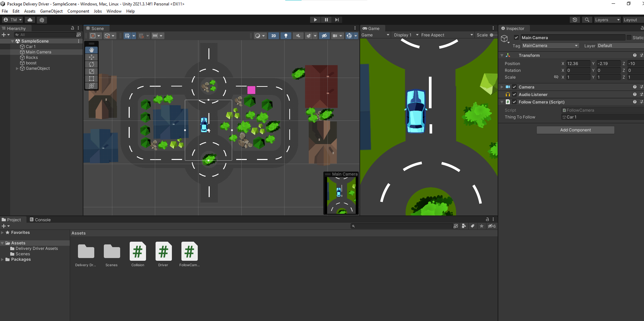Select the Move tool in Scene toolbar
Viewport: 644px width, 321px height.
92,57
